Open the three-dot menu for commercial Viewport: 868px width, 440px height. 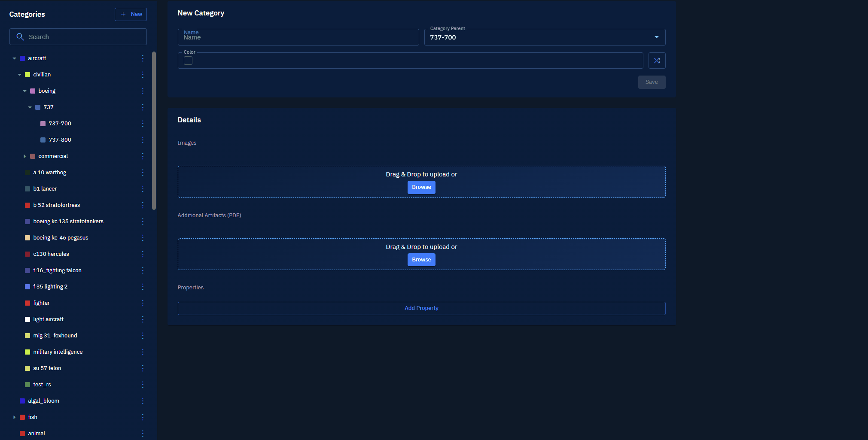pos(143,156)
